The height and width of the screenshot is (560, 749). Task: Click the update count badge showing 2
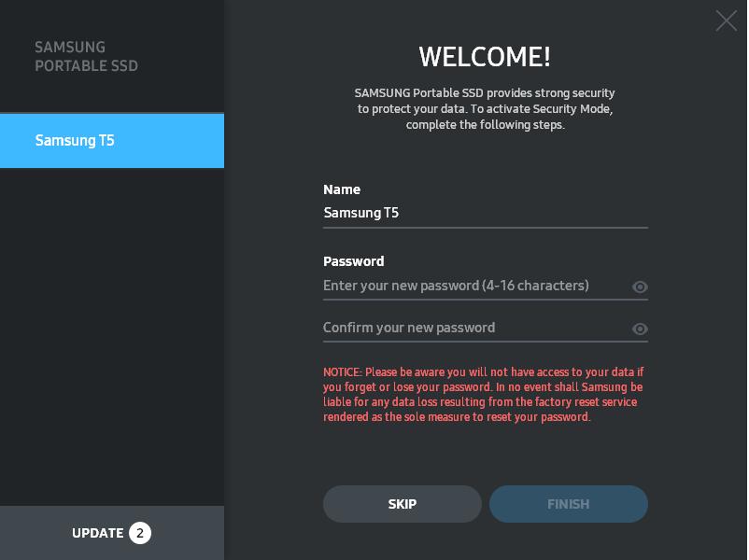[140, 533]
